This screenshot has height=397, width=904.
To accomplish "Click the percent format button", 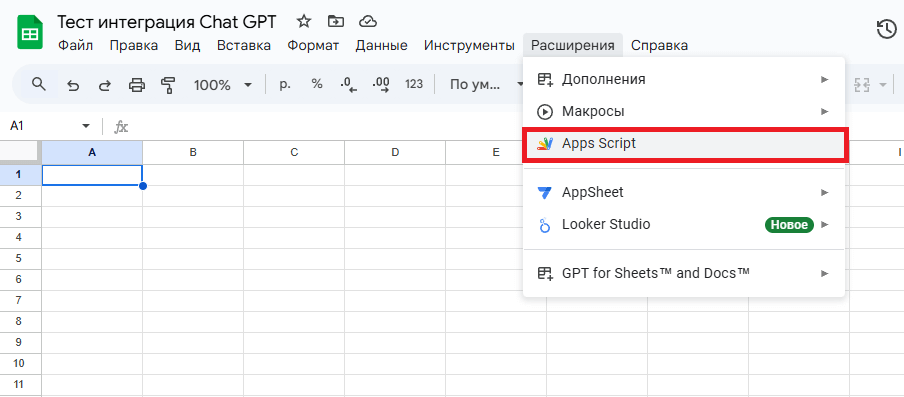I will [317, 84].
